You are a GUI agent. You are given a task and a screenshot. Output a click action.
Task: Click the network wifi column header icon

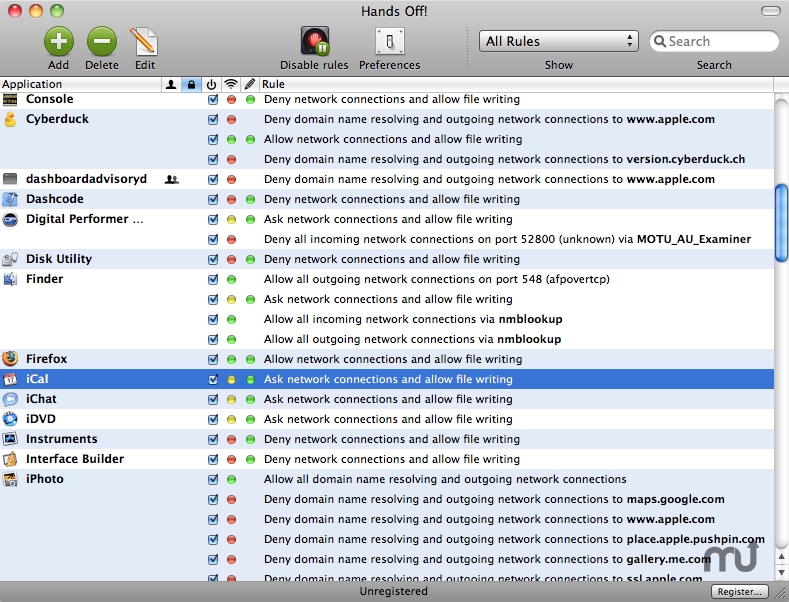coord(231,85)
